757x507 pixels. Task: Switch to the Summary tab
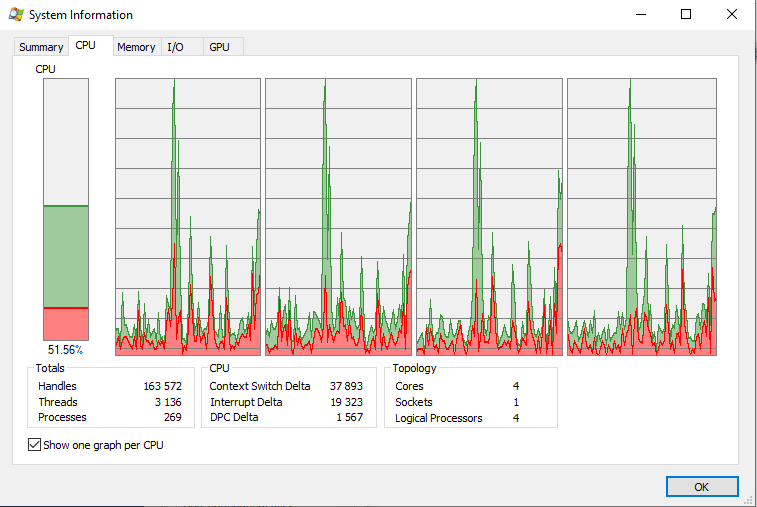pos(41,47)
